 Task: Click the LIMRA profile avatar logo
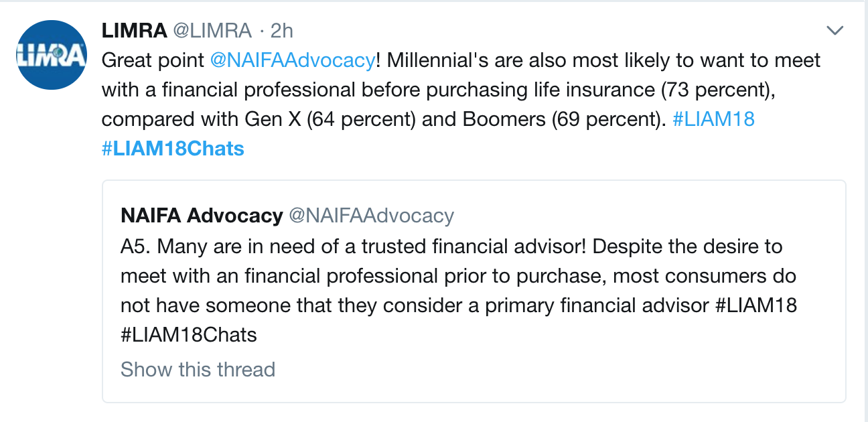[x=51, y=55]
